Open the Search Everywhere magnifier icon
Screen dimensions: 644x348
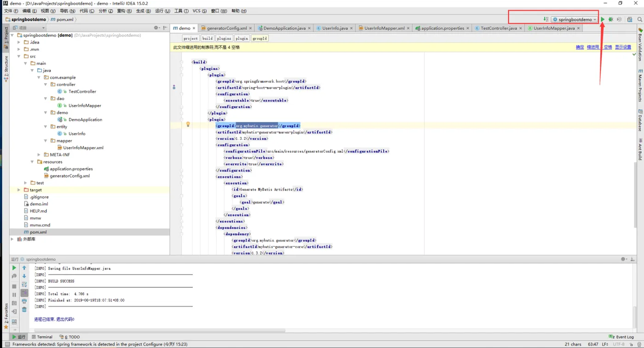639,19
